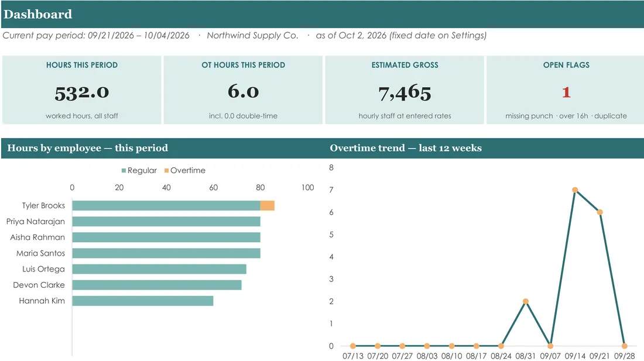
Task: Click the 100 axis tick on bar chart
Action: [307, 187]
